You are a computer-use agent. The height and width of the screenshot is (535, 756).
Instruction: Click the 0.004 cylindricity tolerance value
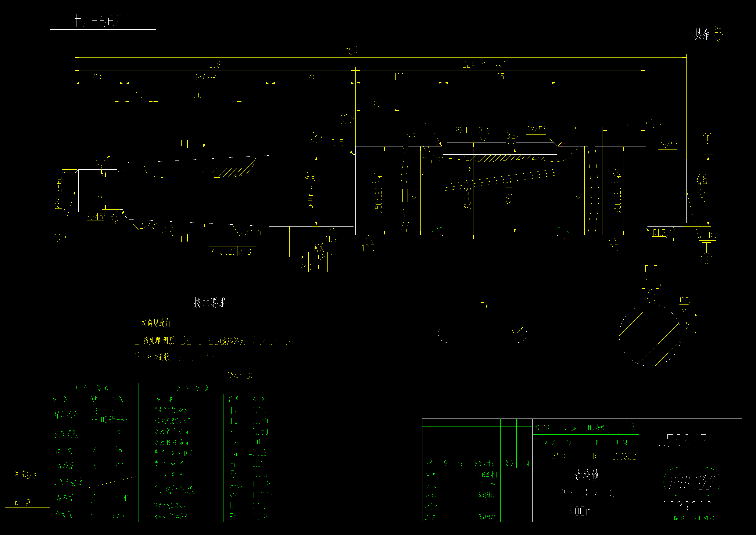[x=317, y=267]
